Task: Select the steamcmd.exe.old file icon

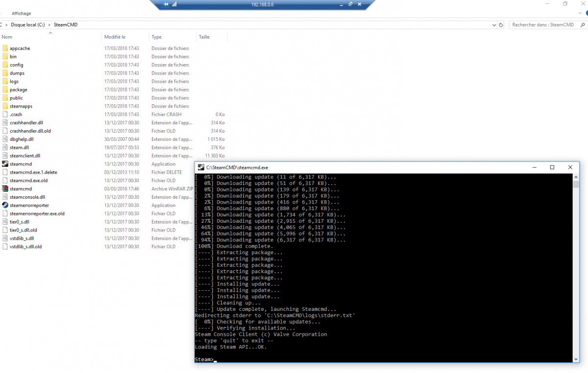Action: tap(5, 181)
